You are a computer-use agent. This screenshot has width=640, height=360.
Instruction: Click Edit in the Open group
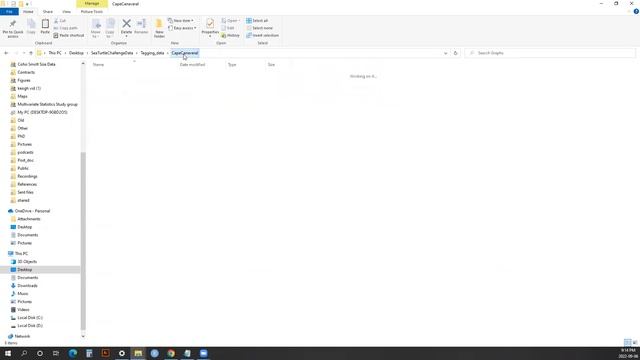point(228,28)
